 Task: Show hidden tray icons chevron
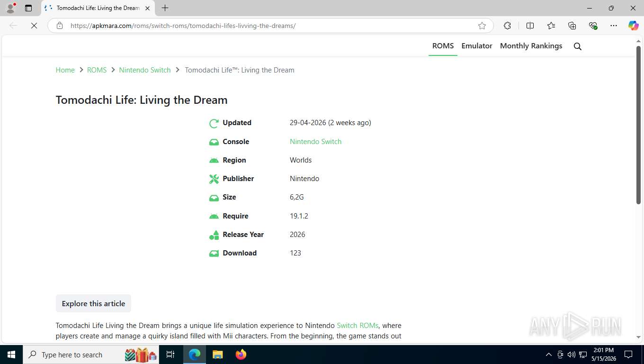pos(549,355)
